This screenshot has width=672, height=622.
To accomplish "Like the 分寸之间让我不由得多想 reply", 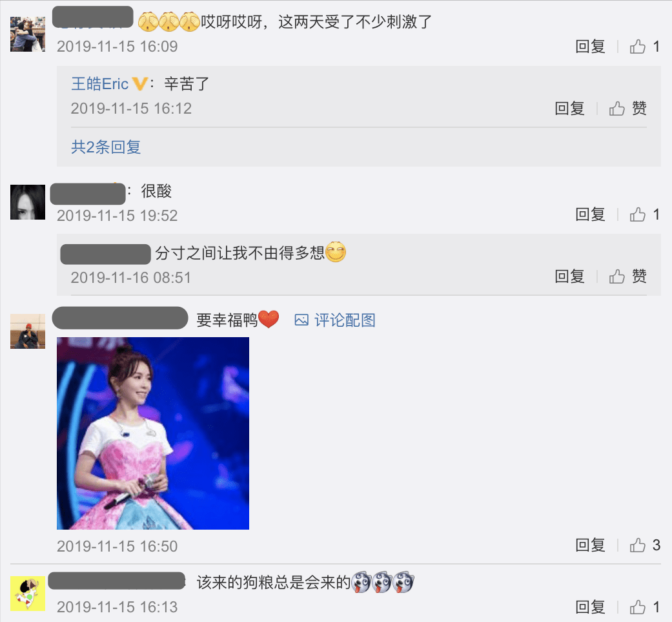I will (x=616, y=276).
